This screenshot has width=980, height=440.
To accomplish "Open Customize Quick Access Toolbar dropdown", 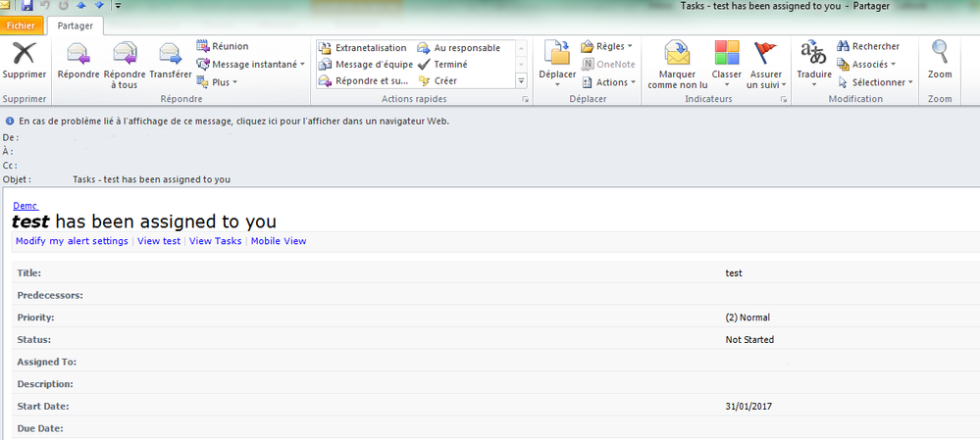I will coord(118,6).
